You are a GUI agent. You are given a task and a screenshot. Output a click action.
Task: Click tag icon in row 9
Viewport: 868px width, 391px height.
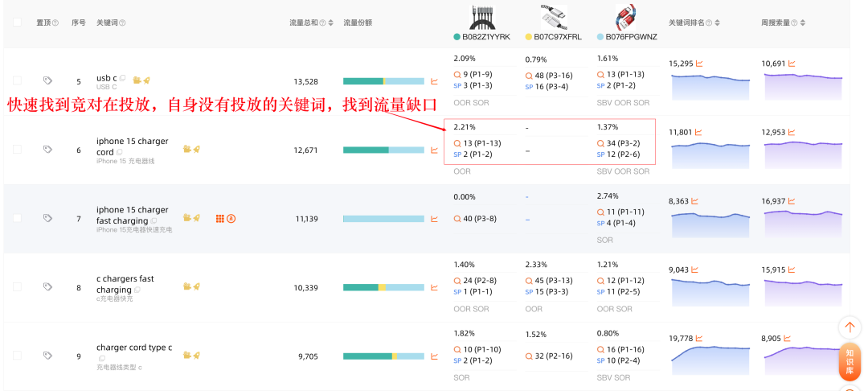(47, 356)
